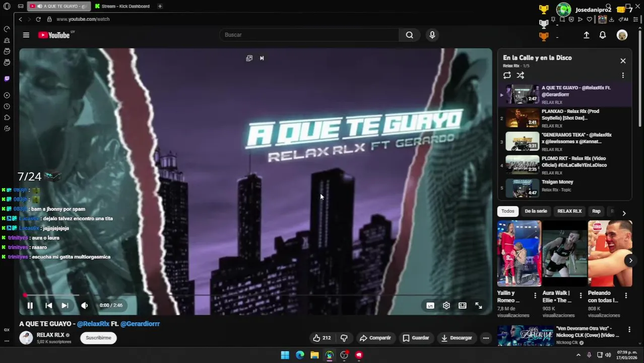Click the Suscribirme button
644x363 pixels.
98,338
